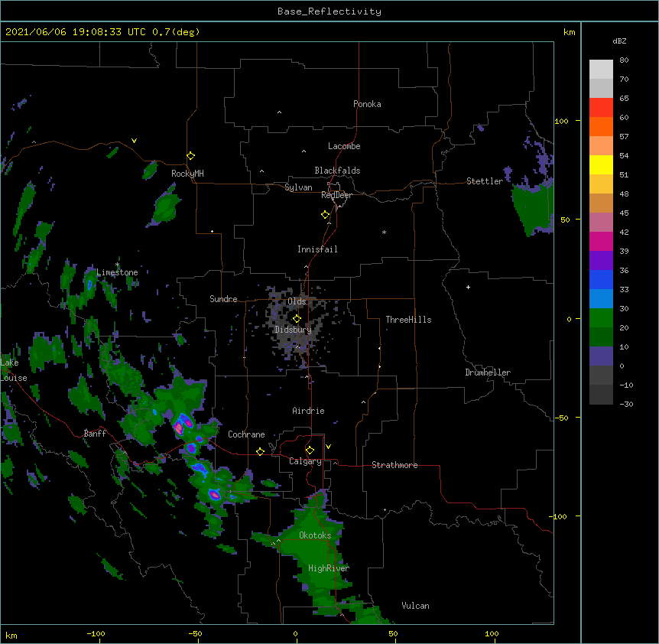Click the 80 value on dBZ scale
Image resolution: width=659 pixels, height=644 pixels.
(x=624, y=60)
